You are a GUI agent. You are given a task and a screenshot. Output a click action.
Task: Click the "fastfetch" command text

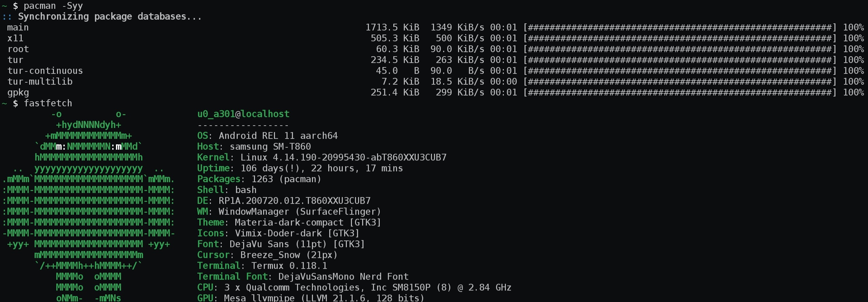[x=48, y=103]
